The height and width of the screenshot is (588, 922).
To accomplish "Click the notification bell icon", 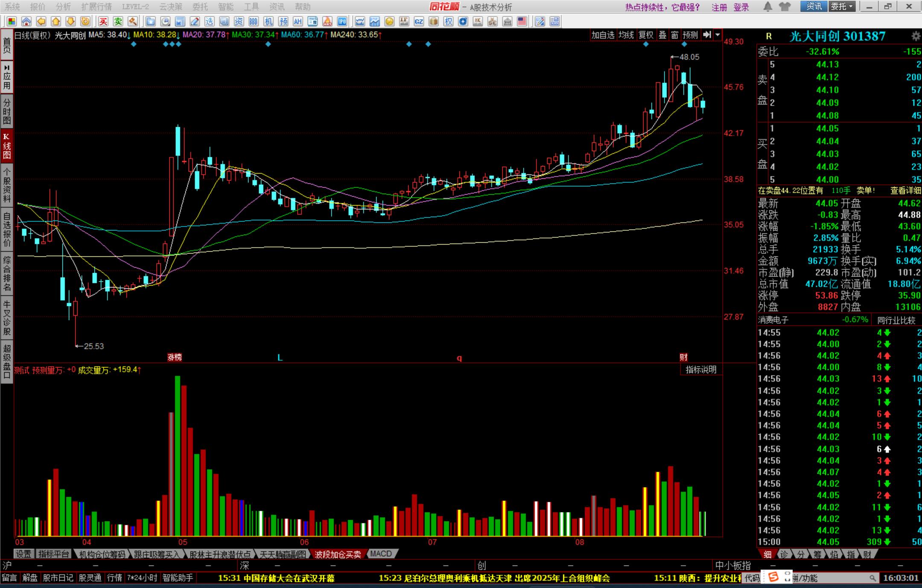I will 767,6.
